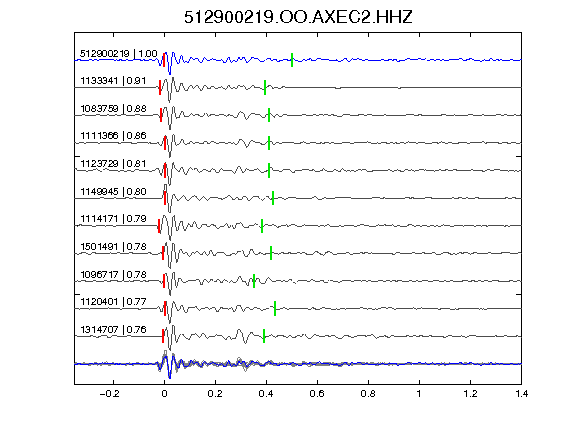Click the green marker on trace 1149945
This screenshot has height=432, width=576.
point(273,198)
